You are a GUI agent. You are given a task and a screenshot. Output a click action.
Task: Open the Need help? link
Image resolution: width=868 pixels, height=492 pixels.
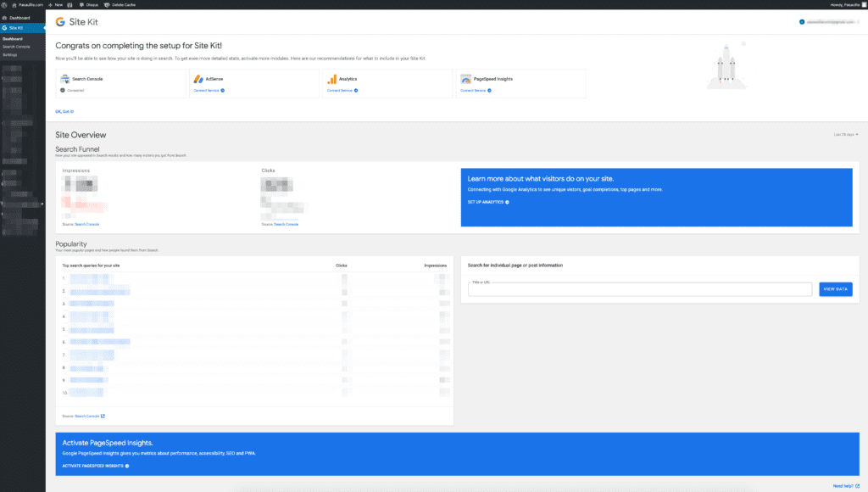click(x=846, y=486)
